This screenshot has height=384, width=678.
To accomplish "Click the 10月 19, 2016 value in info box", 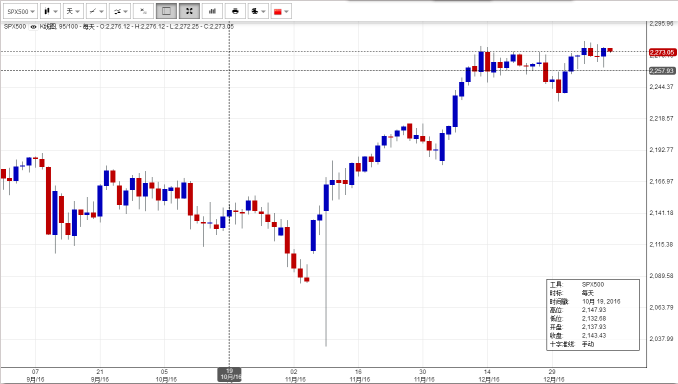I will tap(601, 301).
